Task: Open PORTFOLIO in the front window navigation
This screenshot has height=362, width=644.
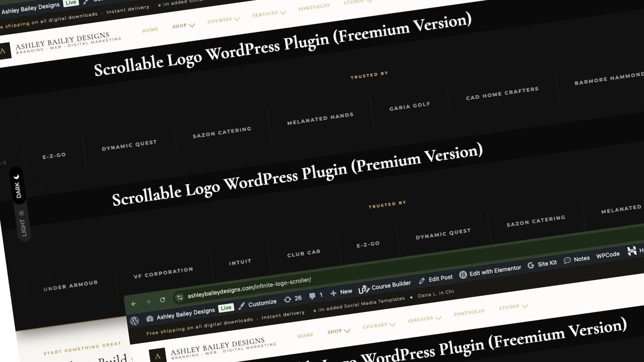Action: point(469,313)
